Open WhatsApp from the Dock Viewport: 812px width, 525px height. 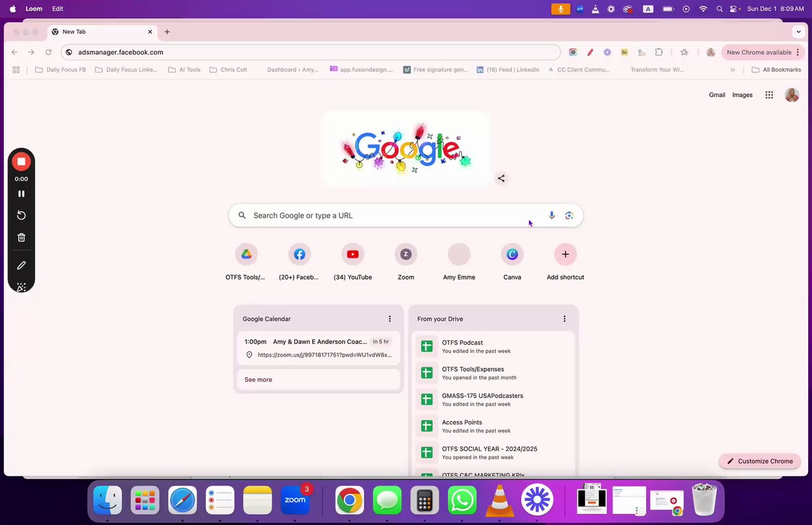(462, 501)
